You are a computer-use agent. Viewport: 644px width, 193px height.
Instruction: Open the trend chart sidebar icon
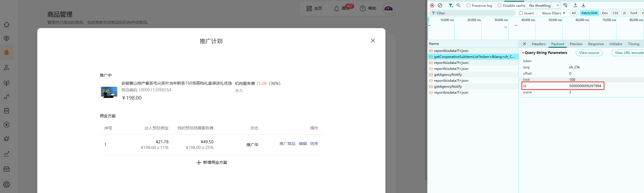(x=7, y=154)
